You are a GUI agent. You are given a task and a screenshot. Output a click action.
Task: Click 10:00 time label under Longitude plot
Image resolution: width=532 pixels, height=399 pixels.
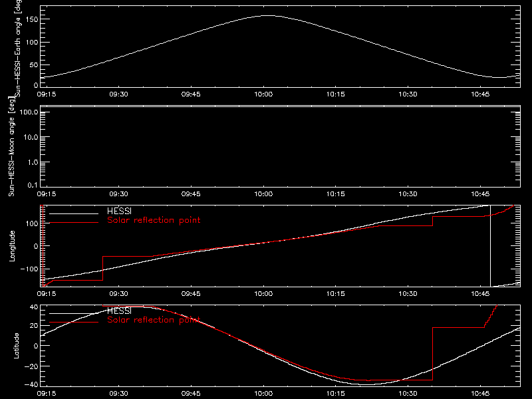[x=263, y=294]
